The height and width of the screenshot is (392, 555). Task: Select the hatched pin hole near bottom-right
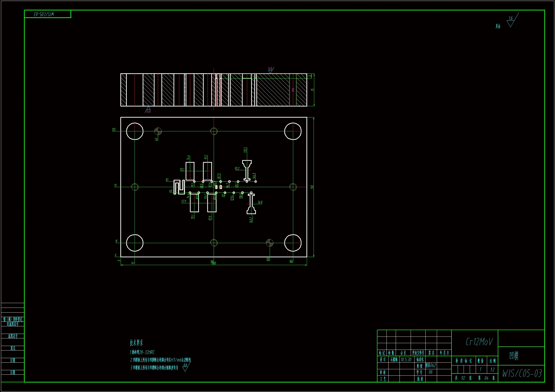tap(269, 243)
